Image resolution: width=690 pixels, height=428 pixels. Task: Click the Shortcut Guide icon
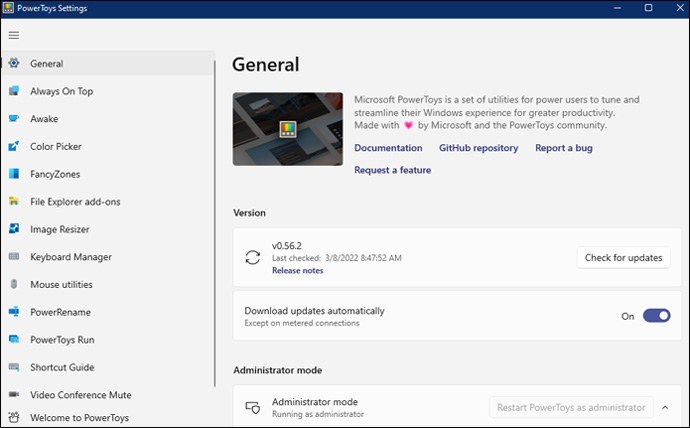tap(14, 367)
